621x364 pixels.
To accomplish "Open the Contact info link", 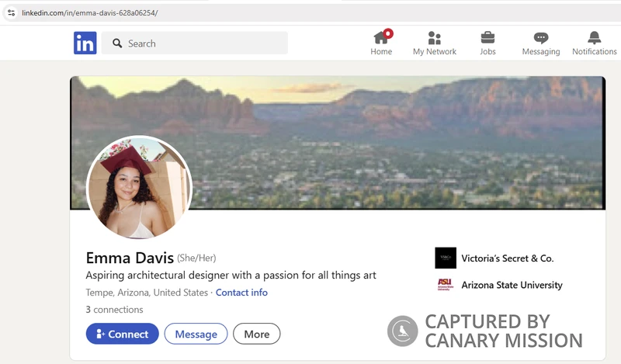I will click(241, 293).
